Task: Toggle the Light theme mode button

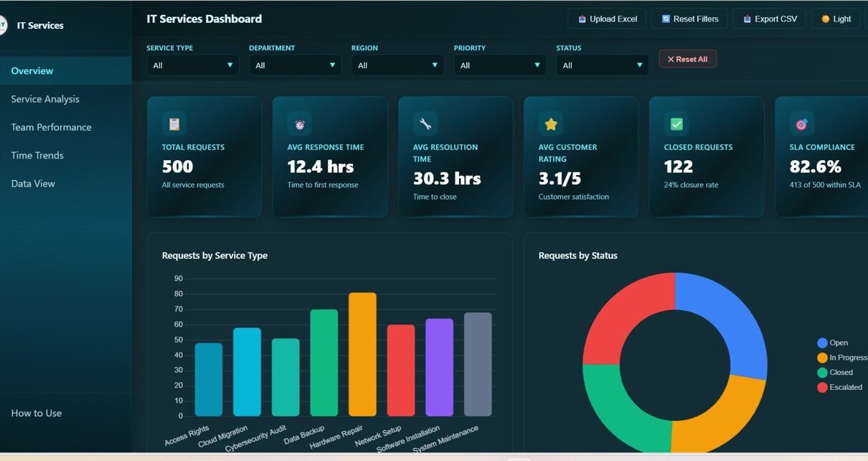Action: click(x=835, y=19)
